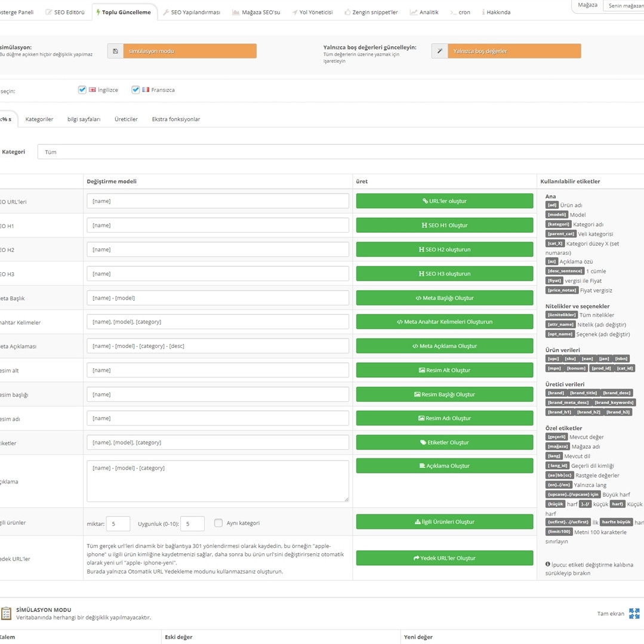Switch to Üreticiler sub-tab
This screenshot has height=644, width=644.
[126, 119]
